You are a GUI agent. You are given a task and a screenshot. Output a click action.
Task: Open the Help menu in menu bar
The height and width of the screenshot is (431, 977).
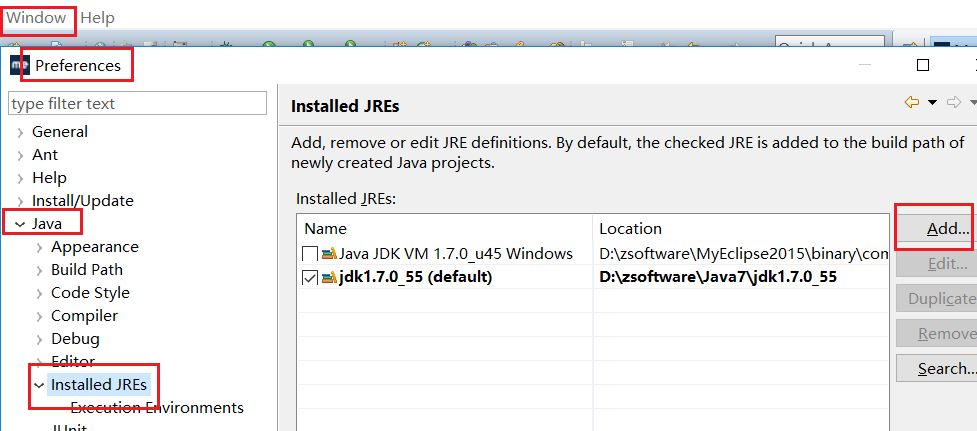coord(98,18)
